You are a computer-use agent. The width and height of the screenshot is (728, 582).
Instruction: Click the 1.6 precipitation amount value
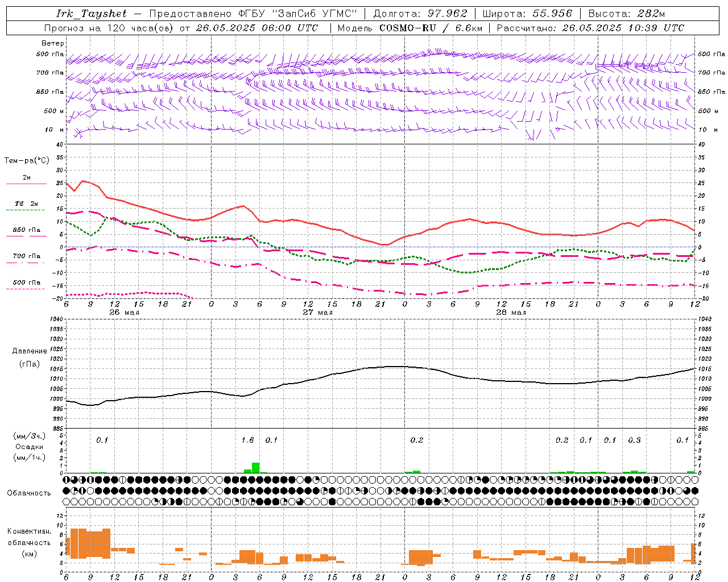(248, 440)
